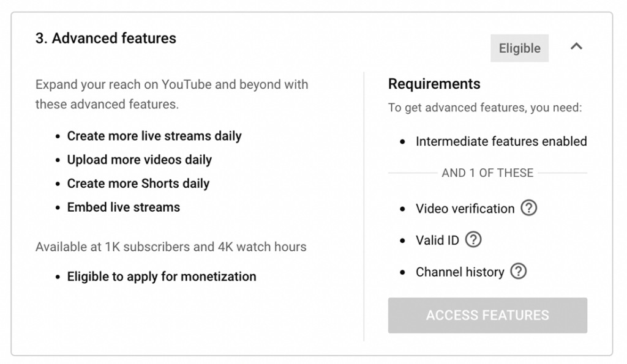Click the AND 1 OF THESE divider line
Image resolution: width=627 pixels, height=364 pixels.
pos(487,173)
